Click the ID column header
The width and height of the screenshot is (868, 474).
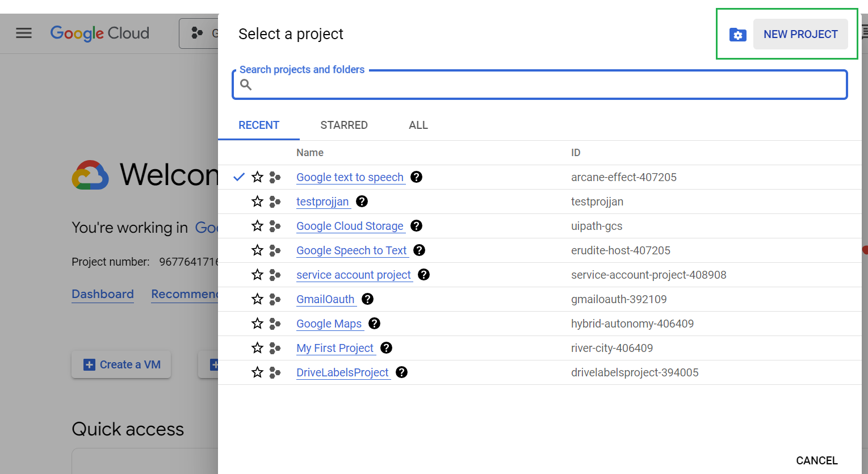click(576, 153)
